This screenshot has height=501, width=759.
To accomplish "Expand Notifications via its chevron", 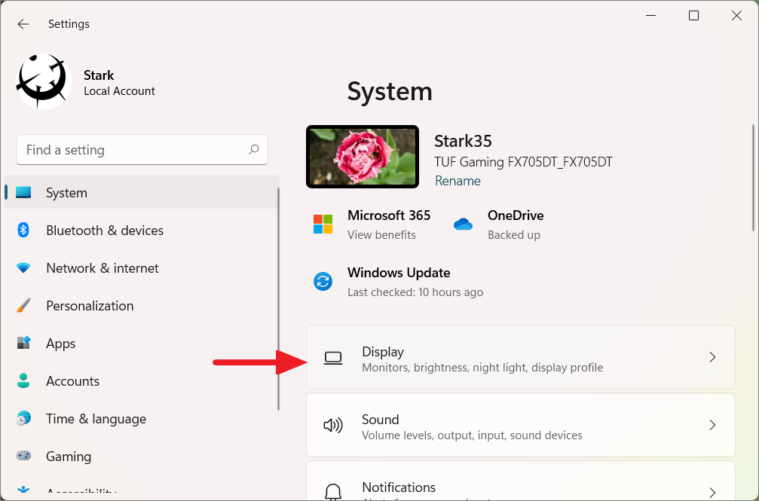I will click(713, 492).
